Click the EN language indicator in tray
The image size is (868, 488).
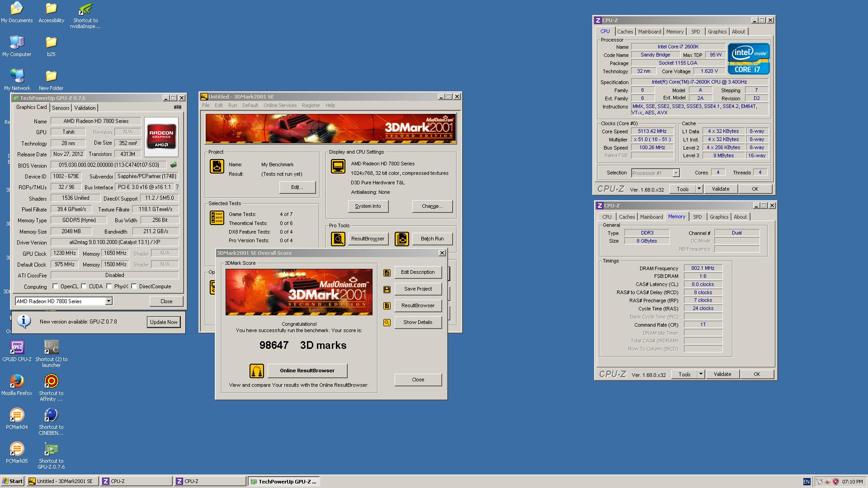pos(807,482)
